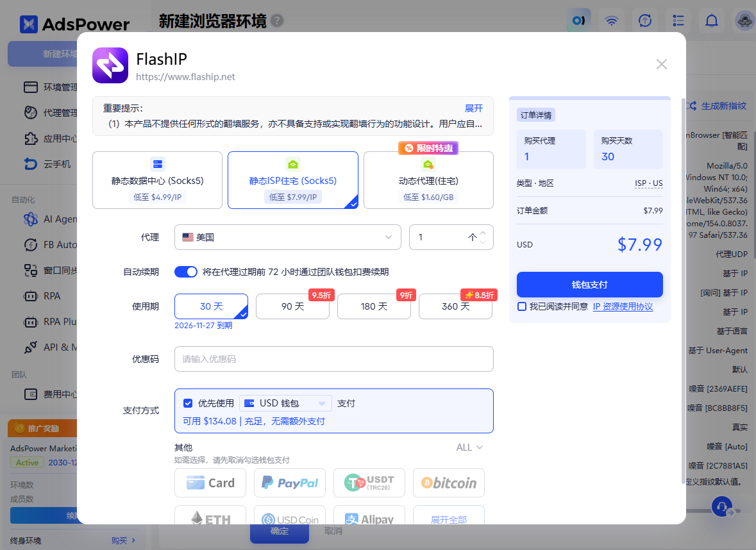Select the 静态ISP住宅 (Socks5) proxy type
This screenshot has width=756, height=550.
click(x=292, y=180)
